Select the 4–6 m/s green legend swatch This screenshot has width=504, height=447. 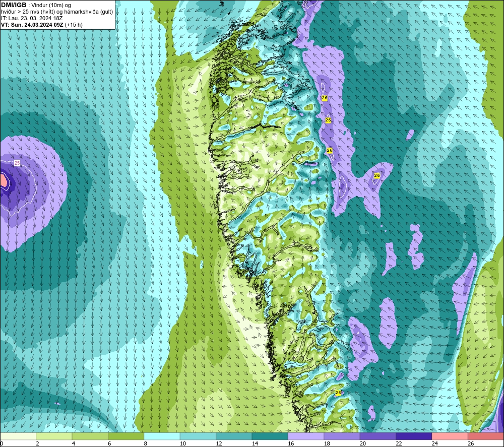coord(90,436)
